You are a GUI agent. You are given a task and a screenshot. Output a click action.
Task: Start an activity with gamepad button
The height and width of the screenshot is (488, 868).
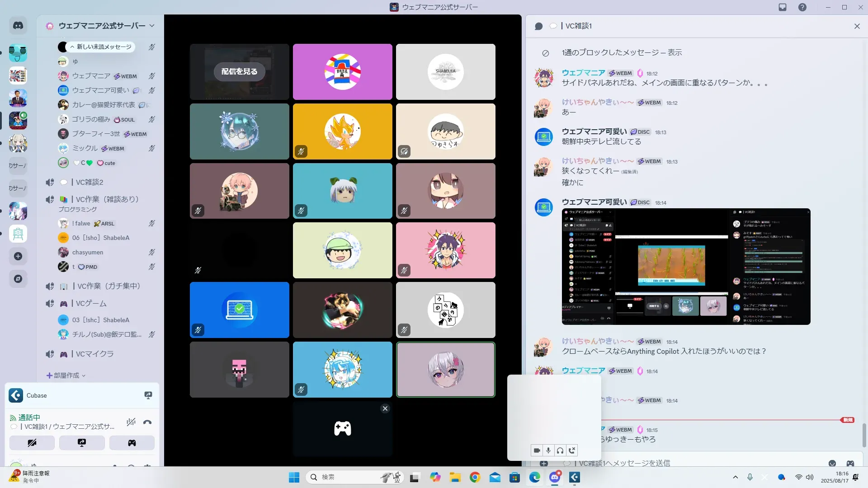[x=132, y=443]
